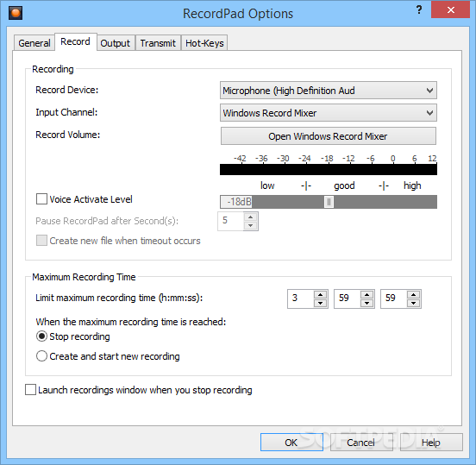This screenshot has width=476, height=465.
Task: Select Create and start new recording option
Action: click(x=41, y=356)
